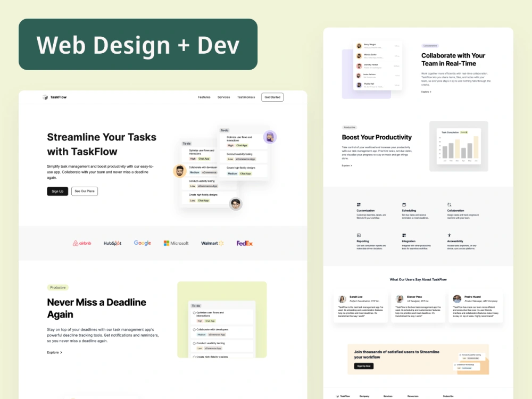Click the black Sign Up button
Screen dimensions: 532x399
pos(57,192)
